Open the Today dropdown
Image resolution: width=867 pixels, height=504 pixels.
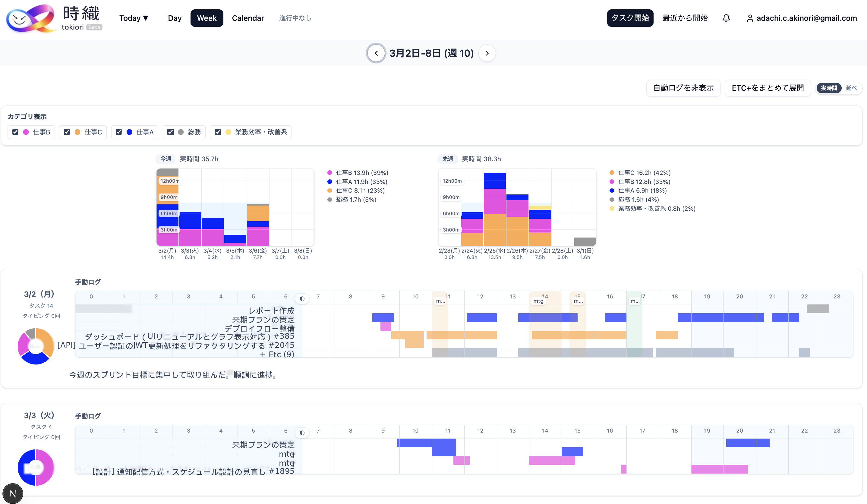(x=134, y=18)
